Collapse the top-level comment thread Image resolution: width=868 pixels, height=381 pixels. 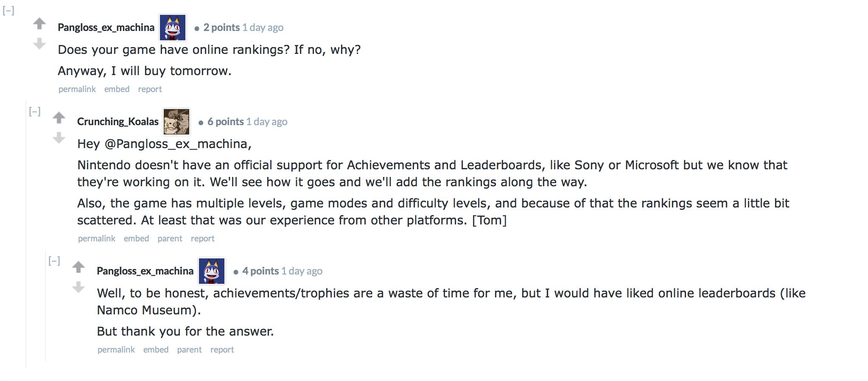pos(8,11)
